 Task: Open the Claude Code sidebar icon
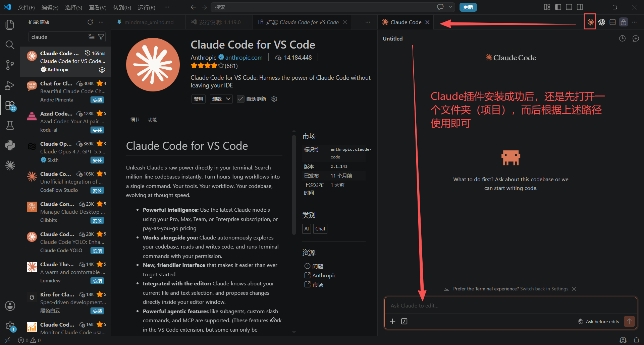10,165
